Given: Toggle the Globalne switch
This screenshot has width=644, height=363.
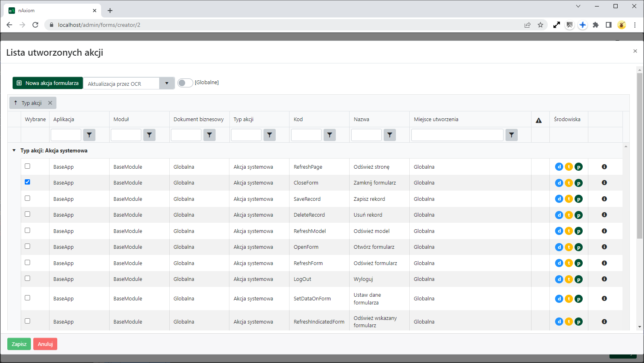Looking at the screenshot, I should [x=185, y=83].
